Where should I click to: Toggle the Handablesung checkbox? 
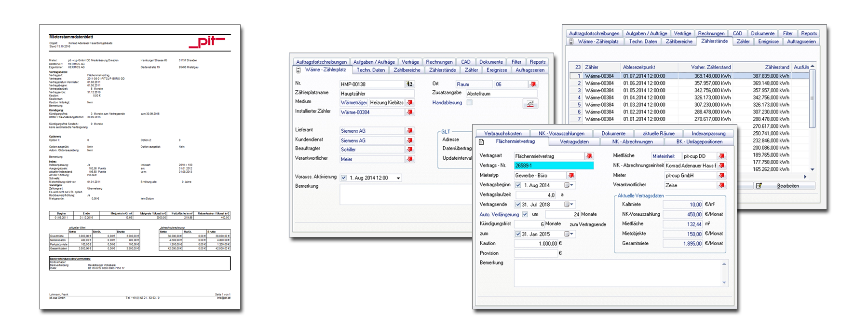tap(469, 102)
